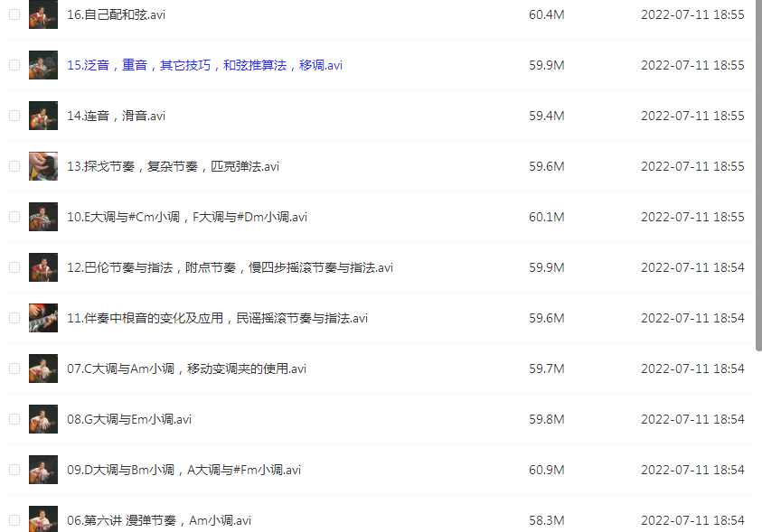Click date 2022-07-11 18:55 of 13.探戈节奏 row

point(692,166)
